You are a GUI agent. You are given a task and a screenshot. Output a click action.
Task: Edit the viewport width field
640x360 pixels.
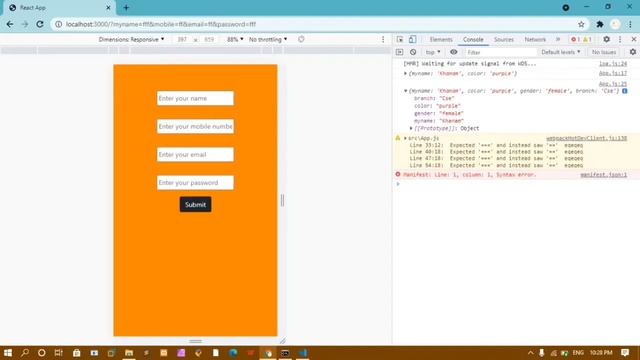pyautogui.click(x=182, y=40)
